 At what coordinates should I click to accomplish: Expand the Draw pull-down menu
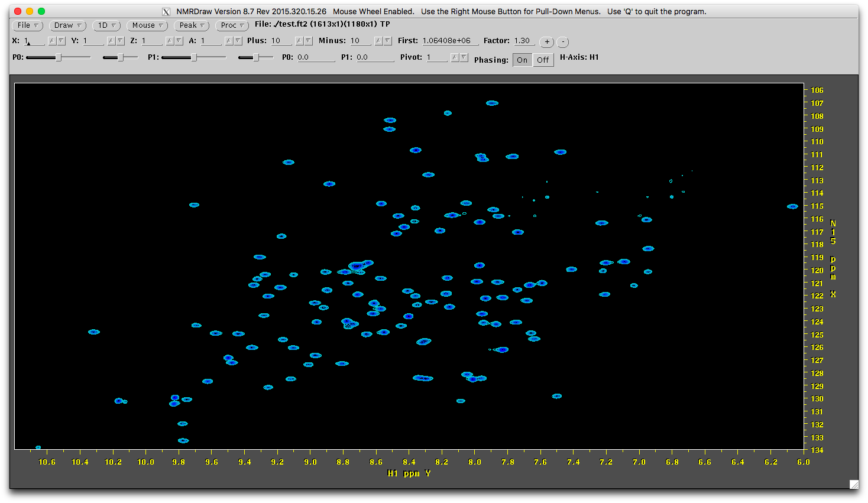pyautogui.click(x=68, y=25)
